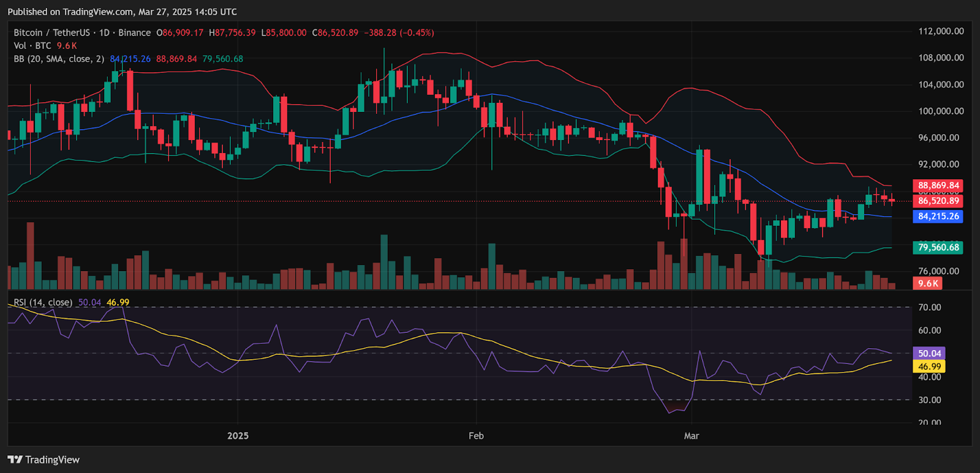The width and height of the screenshot is (980, 473).
Task: Click the red 86,520.89 last price axis tag
Action: [938, 201]
